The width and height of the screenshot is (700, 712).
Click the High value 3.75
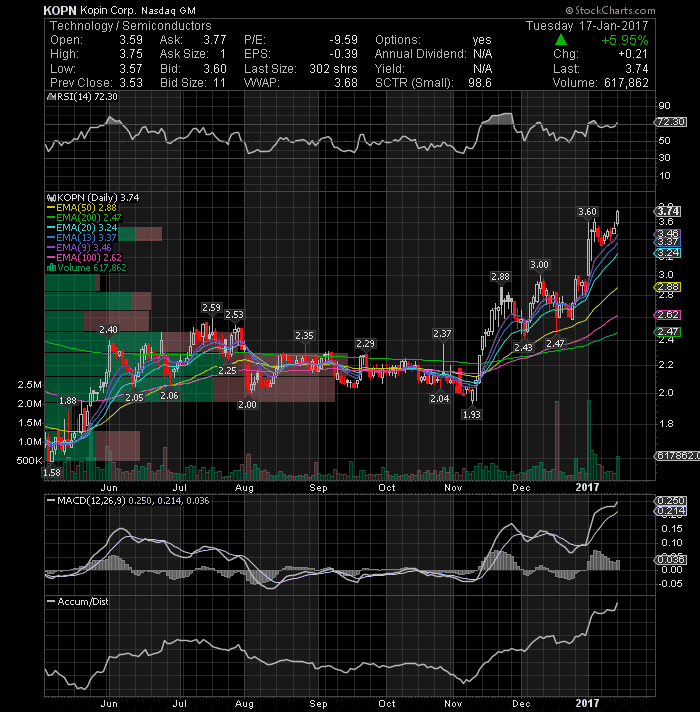131,54
